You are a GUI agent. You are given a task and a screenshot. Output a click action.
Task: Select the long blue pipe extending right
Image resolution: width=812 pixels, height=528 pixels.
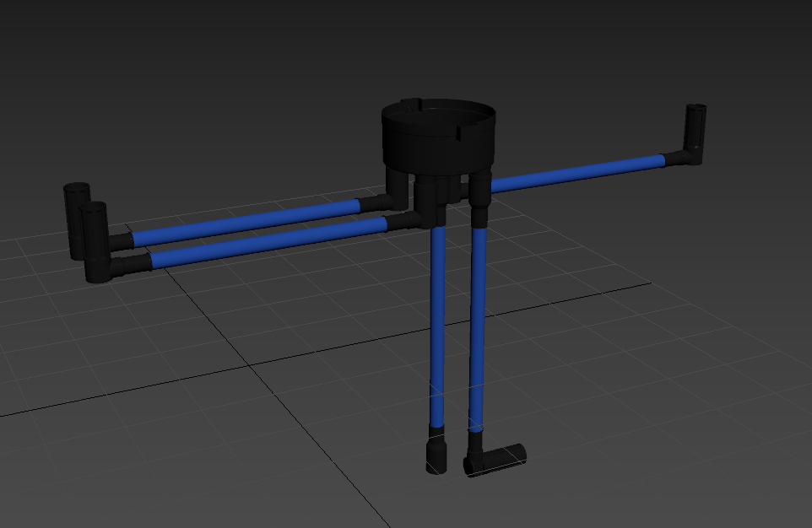tap(577, 173)
